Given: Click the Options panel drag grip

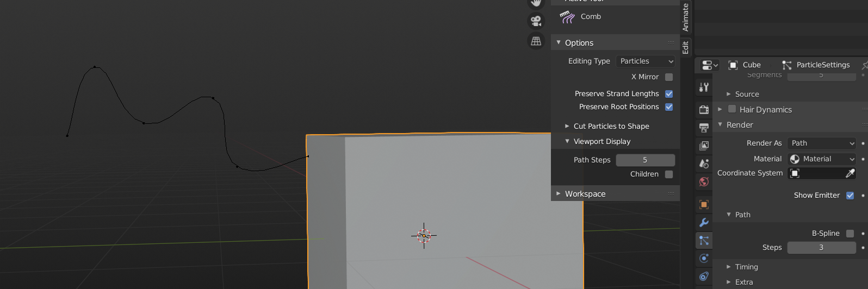Looking at the screenshot, I should (x=671, y=43).
